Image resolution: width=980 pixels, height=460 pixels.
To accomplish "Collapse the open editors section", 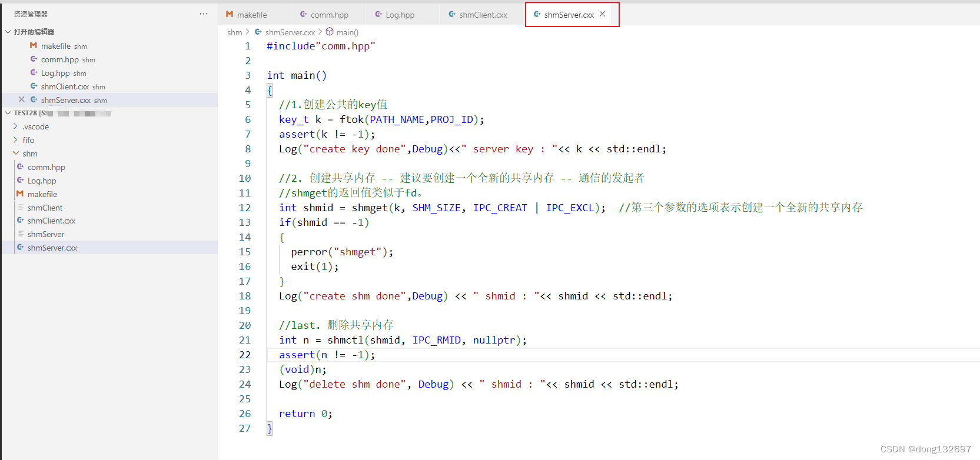I will 8,32.
